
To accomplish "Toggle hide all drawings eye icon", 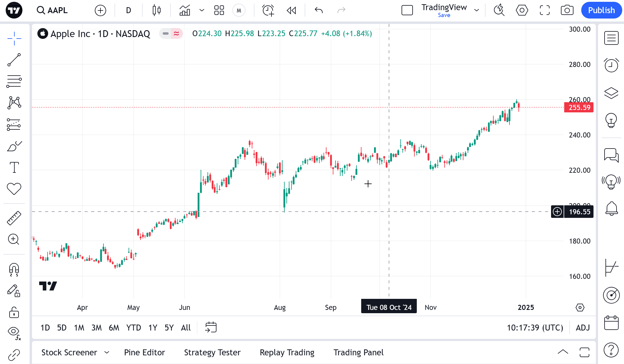I will 14,332.
